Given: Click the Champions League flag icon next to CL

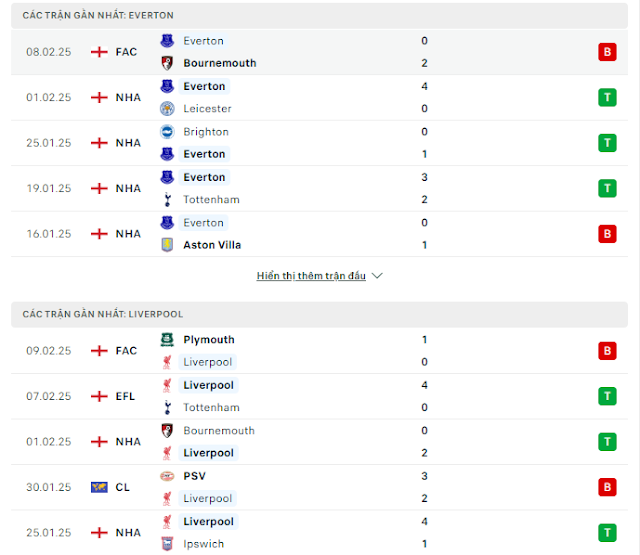Looking at the screenshot, I should pyautogui.click(x=99, y=487).
